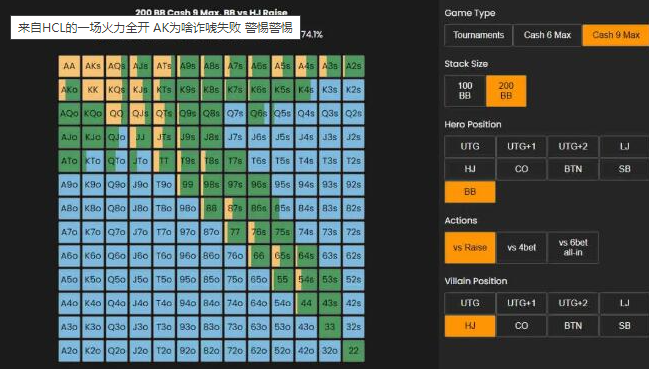The image size is (649, 369).
Task: Click the JJ hand cell
Action: [x=140, y=137]
